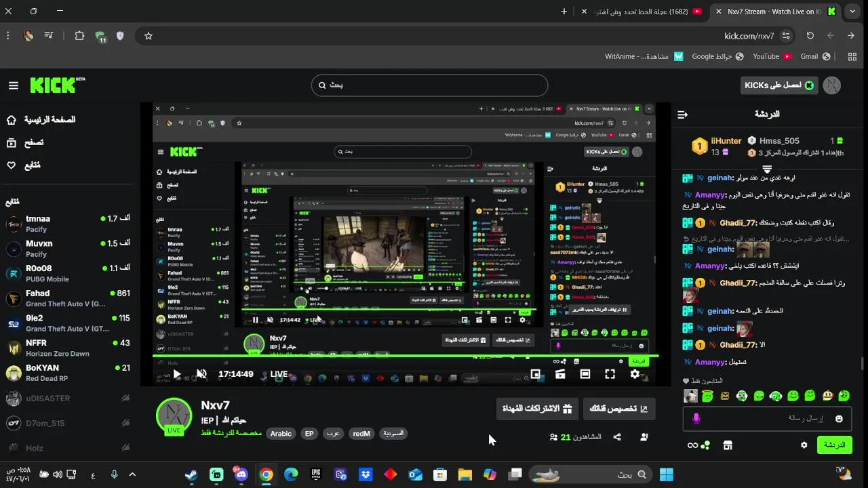This screenshot has width=868, height=488.
Task: Open BoKYAN Red Dead RP channel
Action: tap(68, 373)
